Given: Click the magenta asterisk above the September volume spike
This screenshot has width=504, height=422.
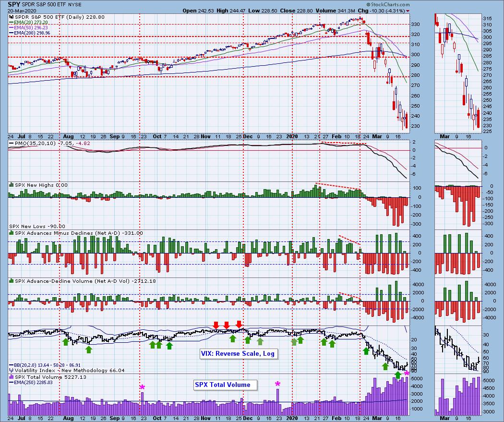Looking at the screenshot, I should point(143,387).
